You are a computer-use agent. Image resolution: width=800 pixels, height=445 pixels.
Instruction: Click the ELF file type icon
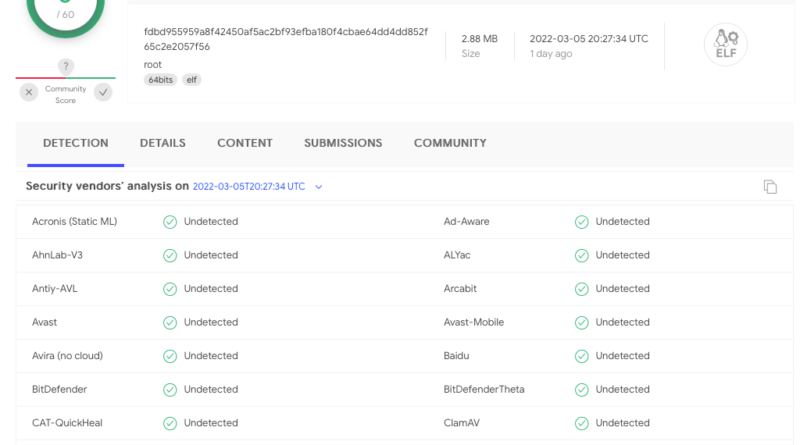point(726,44)
